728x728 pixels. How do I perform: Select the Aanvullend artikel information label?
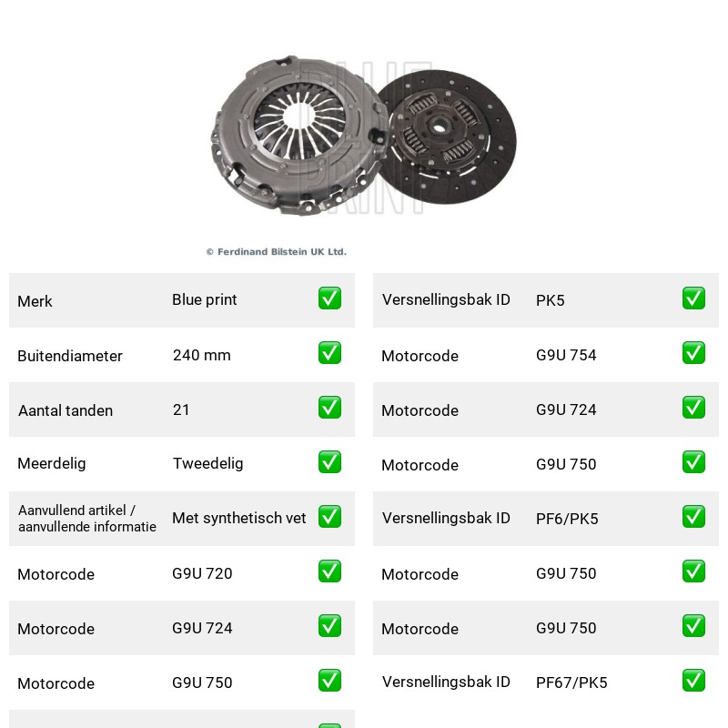87,519
